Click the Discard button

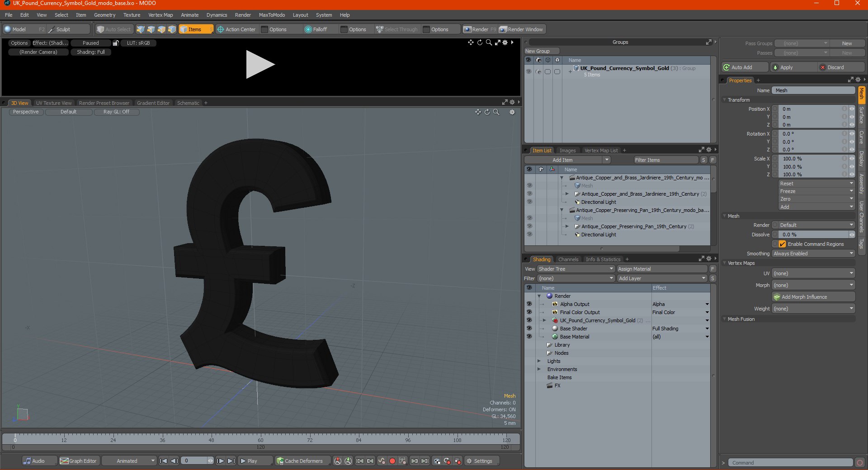point(841,67)
